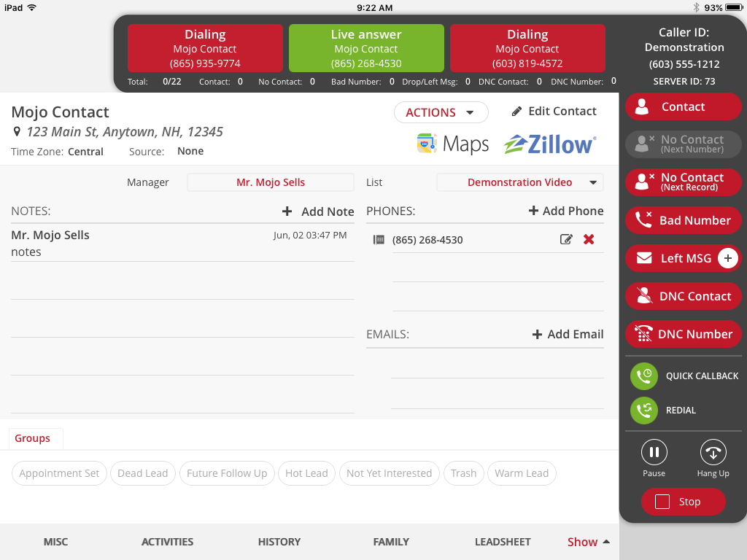Toggle the Hot Lead group tag
Viewport: 747px width, 560px height.
(x=306, y=473)
